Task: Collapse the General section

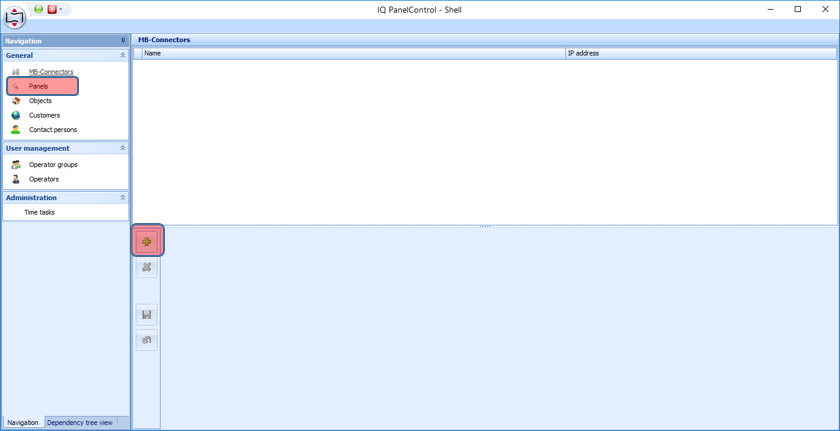Action: pos(123,55)
